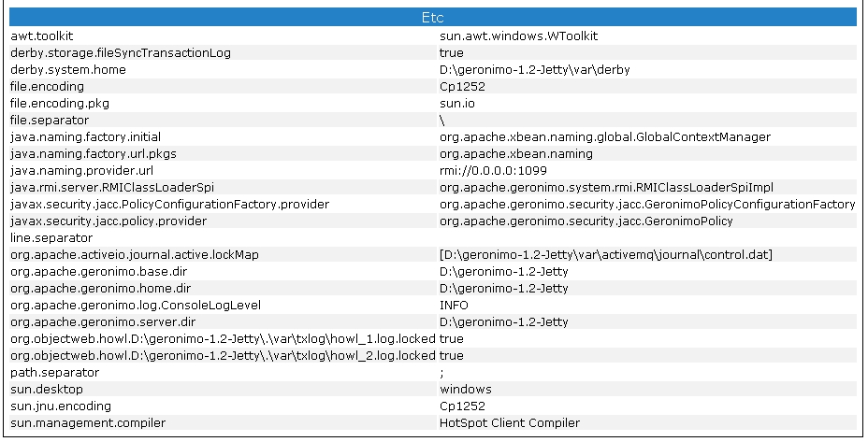Viewport: 868px width, 442px height.
Task: Click the INFO console log level value
Action: [x=454, y=305]
